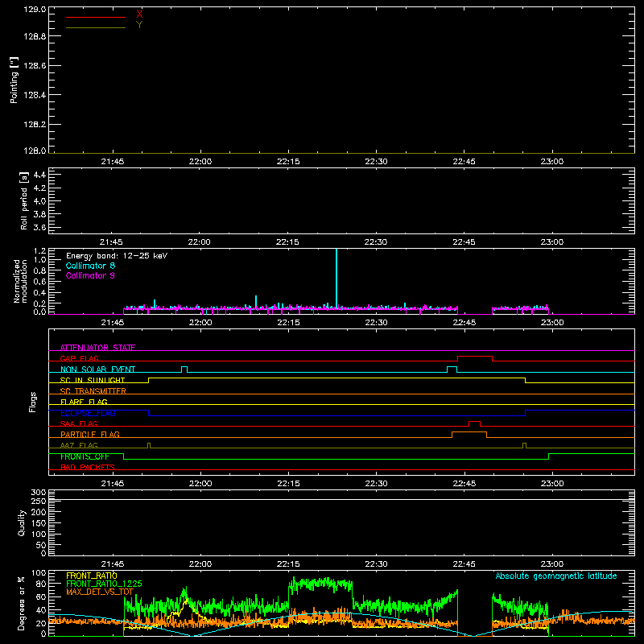Click 23:00 under the Pointing panel

point(552,162)
